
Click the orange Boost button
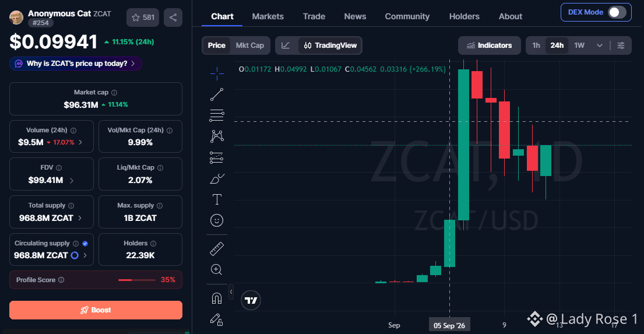[96, 310]
